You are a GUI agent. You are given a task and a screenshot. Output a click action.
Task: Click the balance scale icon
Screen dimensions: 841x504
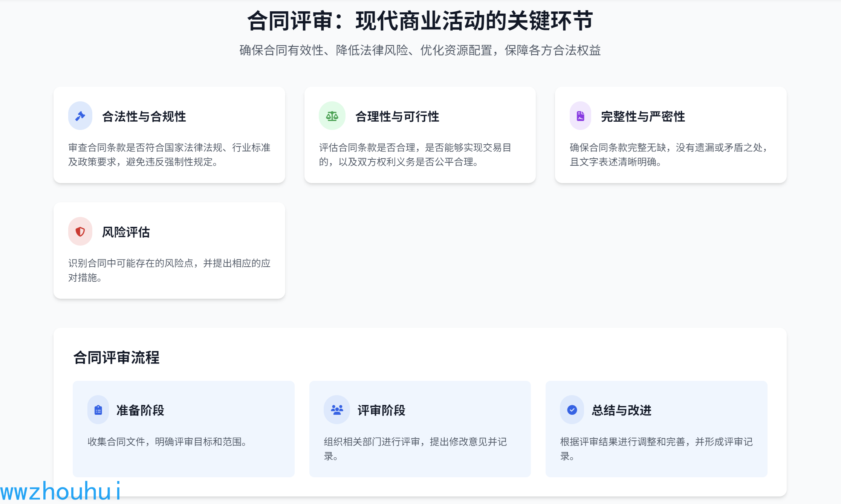coord(332,116)
